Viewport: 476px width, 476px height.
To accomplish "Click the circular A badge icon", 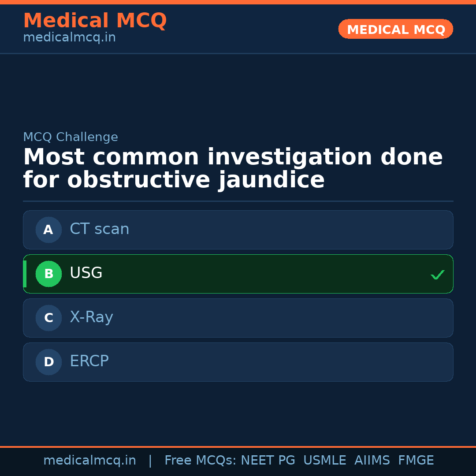I will [x=48, y=230].
